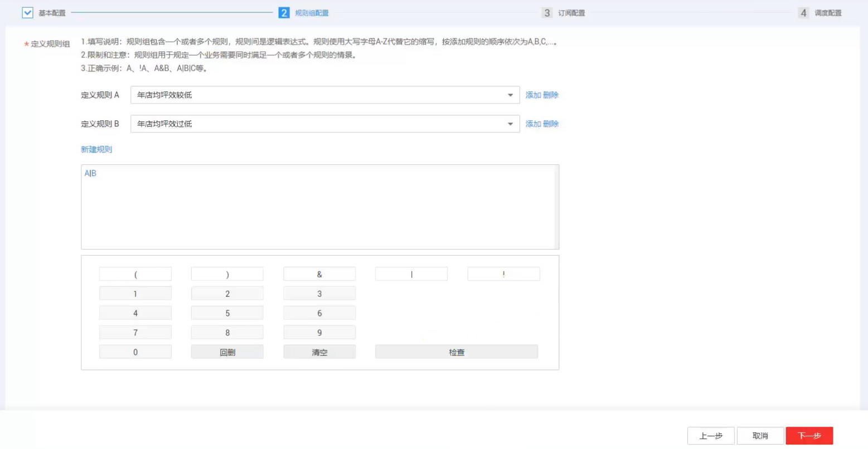This screenshot has height=449, width=868.
Task: Go to step 3 订阅配置
Action: pos(564,13)
